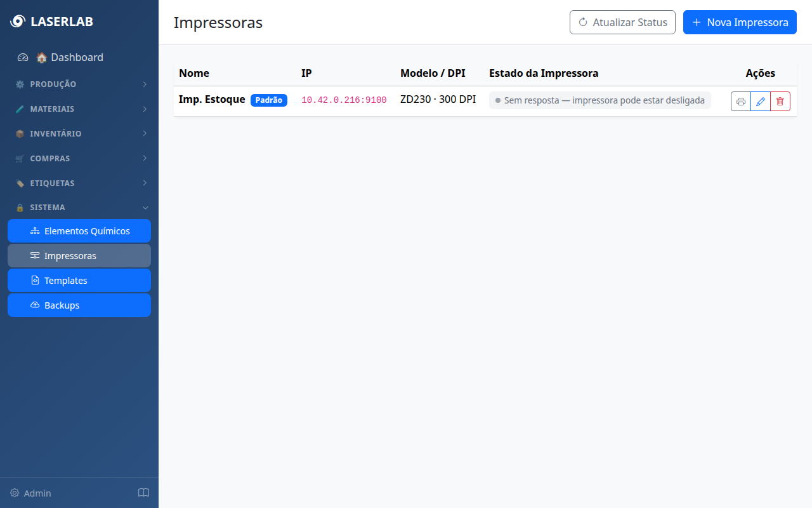Open the print icon for Imp. Estoque
The width and height of the screenshot is (812, 508).
point(741,101)
